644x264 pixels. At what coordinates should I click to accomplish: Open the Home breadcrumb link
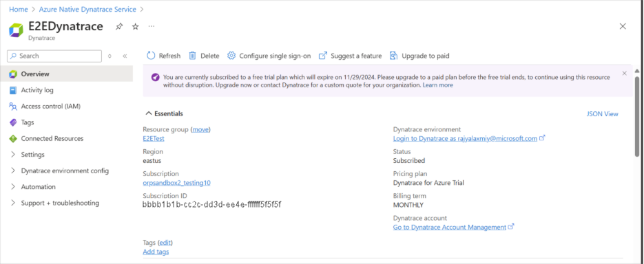19,9
